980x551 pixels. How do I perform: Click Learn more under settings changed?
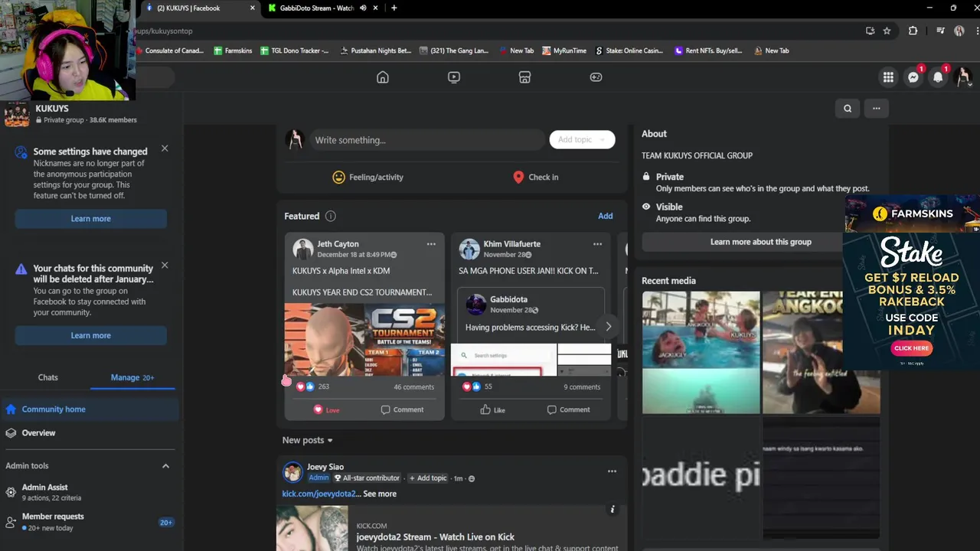pyautogui.click(x=91, y=219)
